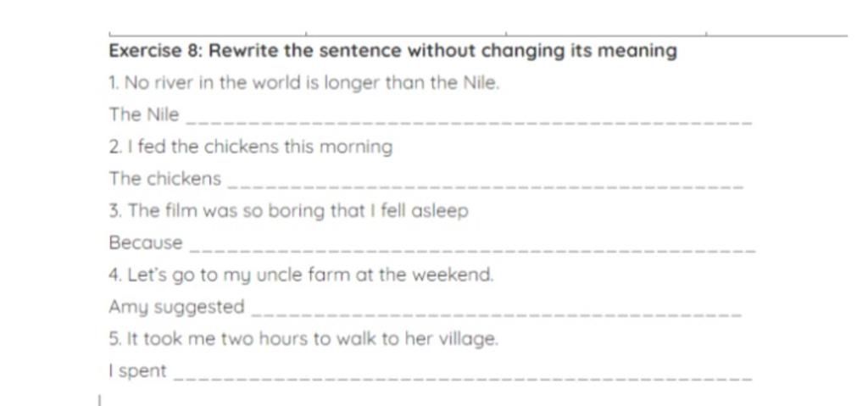Click sentence 3 about the boring film

click(289, 211)
